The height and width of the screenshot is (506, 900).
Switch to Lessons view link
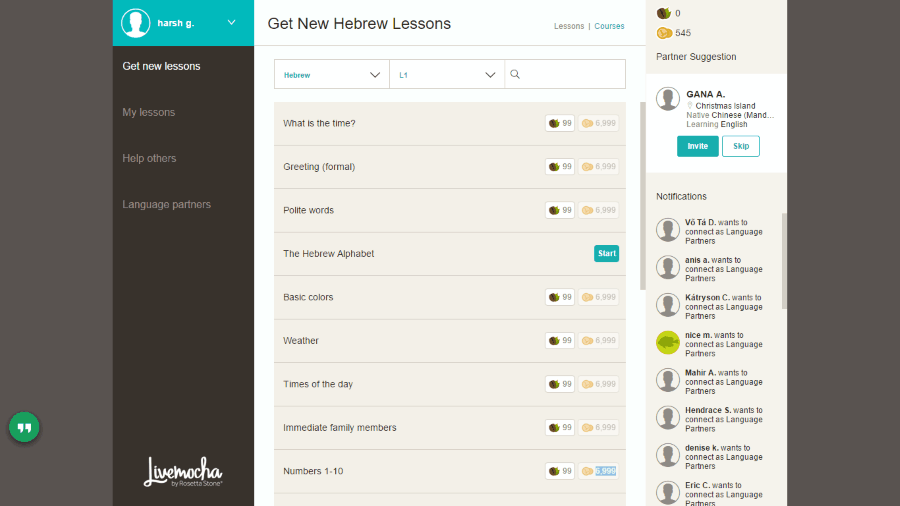tap(569, 26)
